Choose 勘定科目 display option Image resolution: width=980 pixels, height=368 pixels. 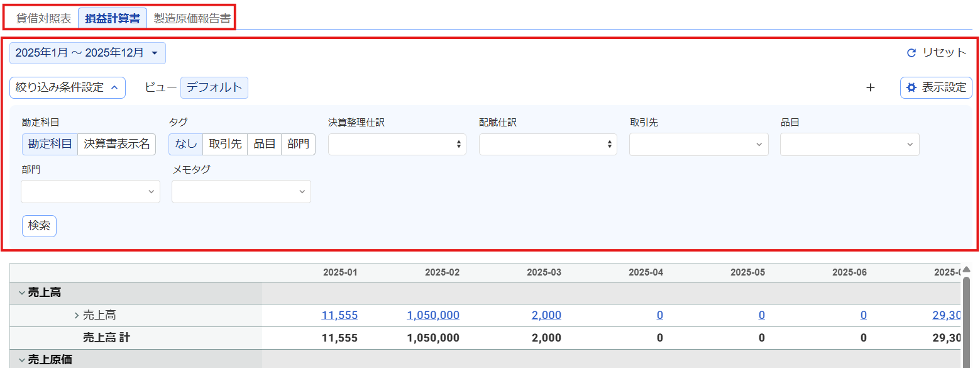click(50, 144)
